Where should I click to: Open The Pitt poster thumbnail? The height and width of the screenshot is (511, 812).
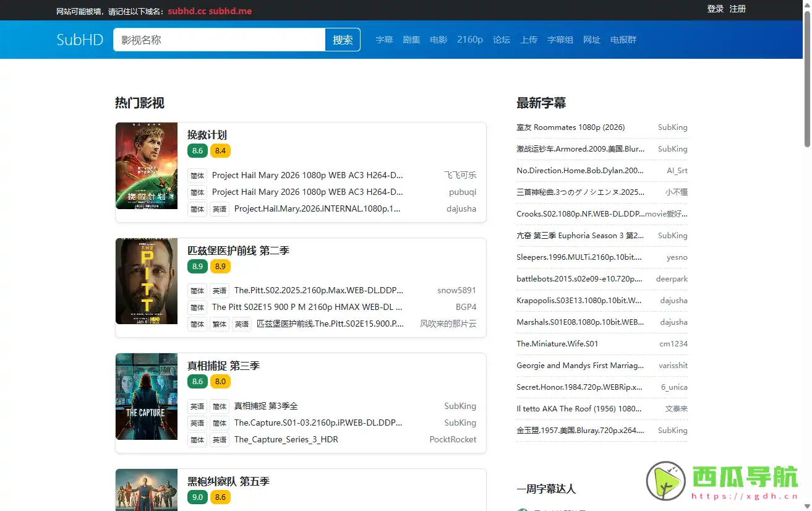coord(147,281)
